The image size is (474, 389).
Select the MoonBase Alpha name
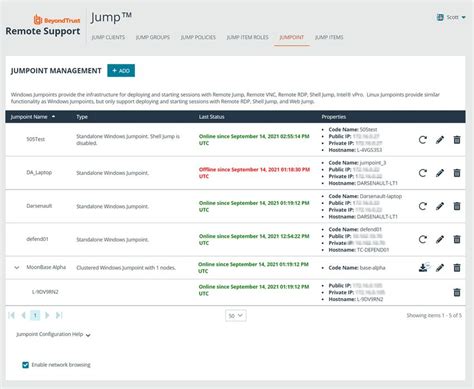(46, 267)
